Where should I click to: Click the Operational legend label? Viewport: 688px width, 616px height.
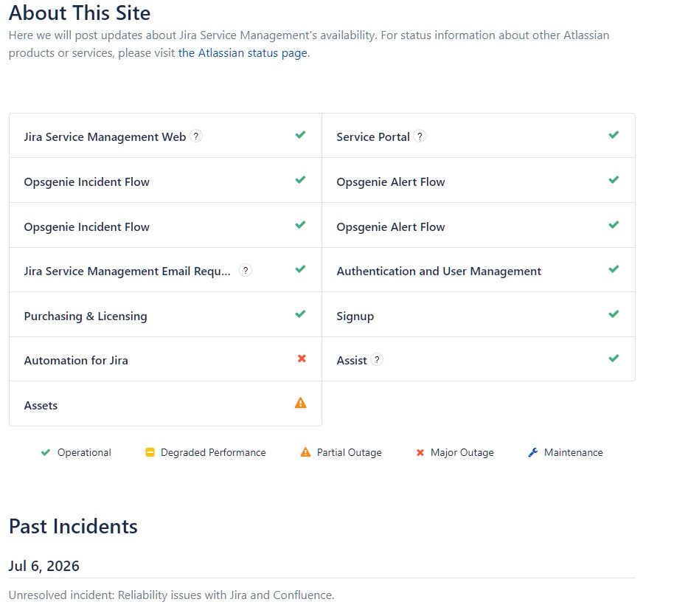coord(84,453)
